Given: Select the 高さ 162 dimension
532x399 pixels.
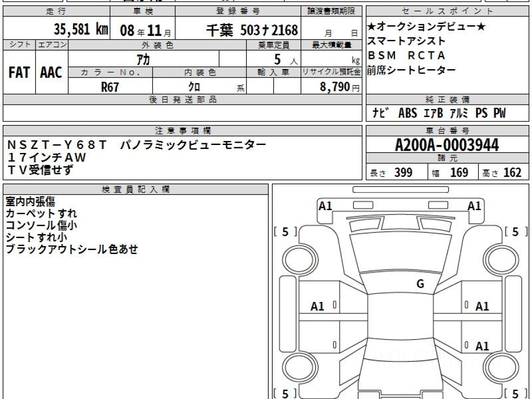Looking at the screenshot, I should pyautogui.click(x=502, y=172).
